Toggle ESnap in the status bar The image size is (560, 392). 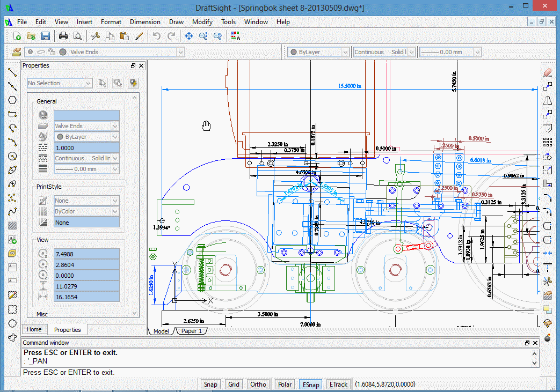[311, 384]
